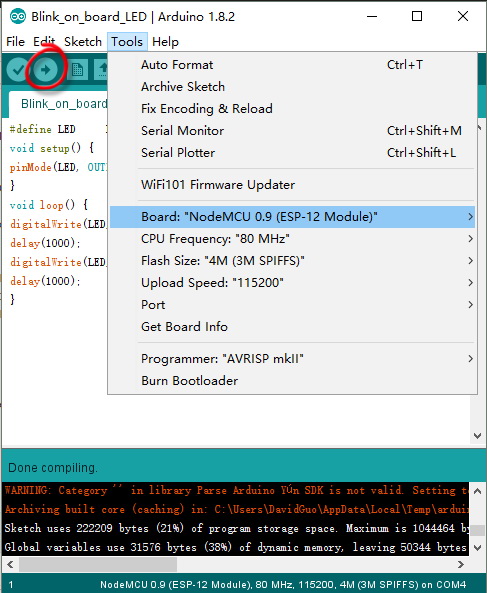487x593 pixels.
Task: Click the console scrollbar down arrow
Action: [x=478, y=547]
